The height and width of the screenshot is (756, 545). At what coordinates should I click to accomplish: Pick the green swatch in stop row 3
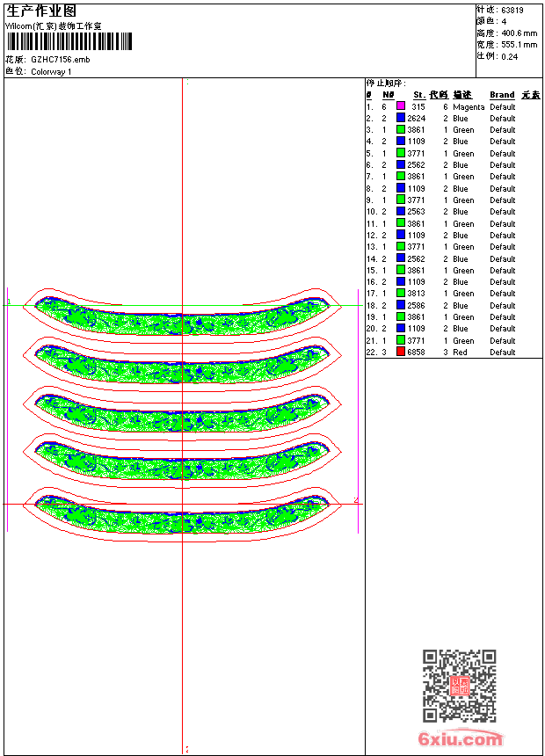tap(401, 129)
